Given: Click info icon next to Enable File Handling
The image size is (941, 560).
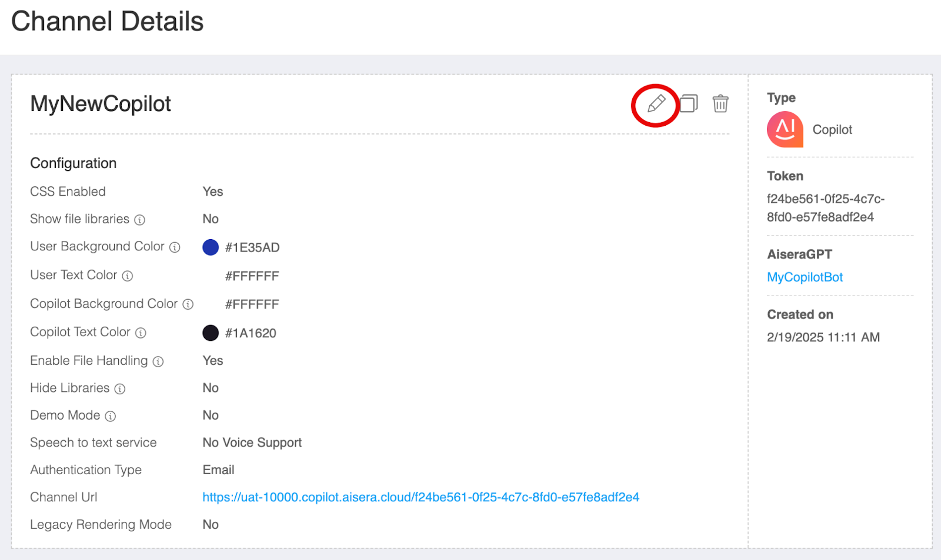Looking at the screenshot, I should point(158,361).
